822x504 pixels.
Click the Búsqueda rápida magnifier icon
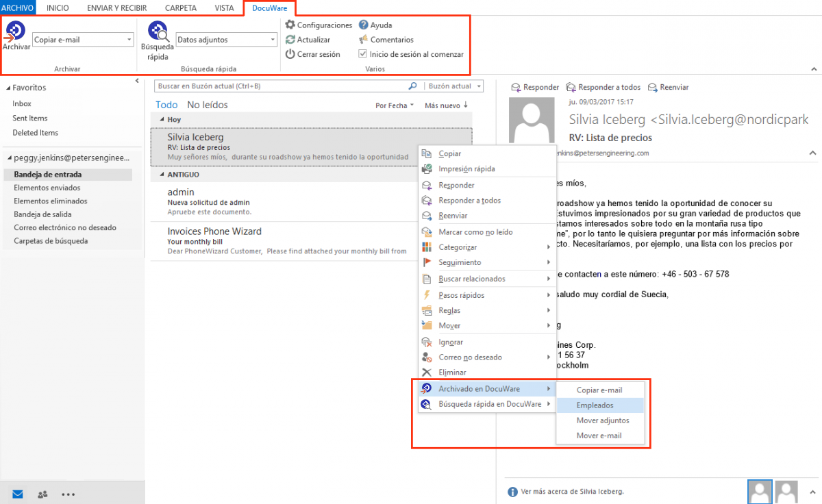tap(158, 32)
